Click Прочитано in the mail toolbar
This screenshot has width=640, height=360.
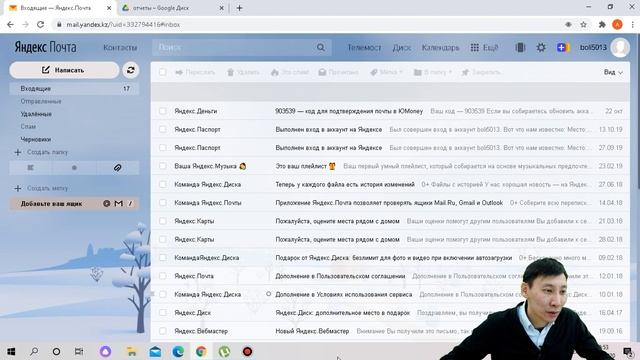tap(338, 72)
